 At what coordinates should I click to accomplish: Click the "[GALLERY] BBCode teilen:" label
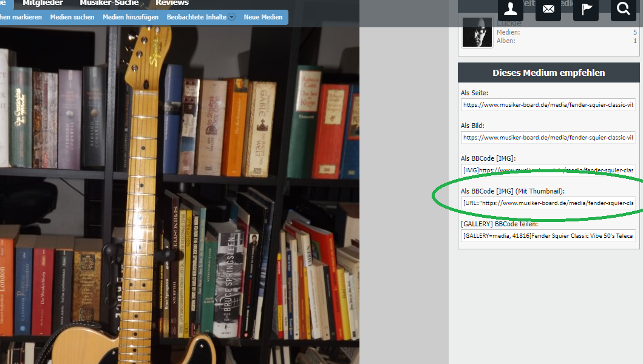pyautogui.click(x=500, y=224)
